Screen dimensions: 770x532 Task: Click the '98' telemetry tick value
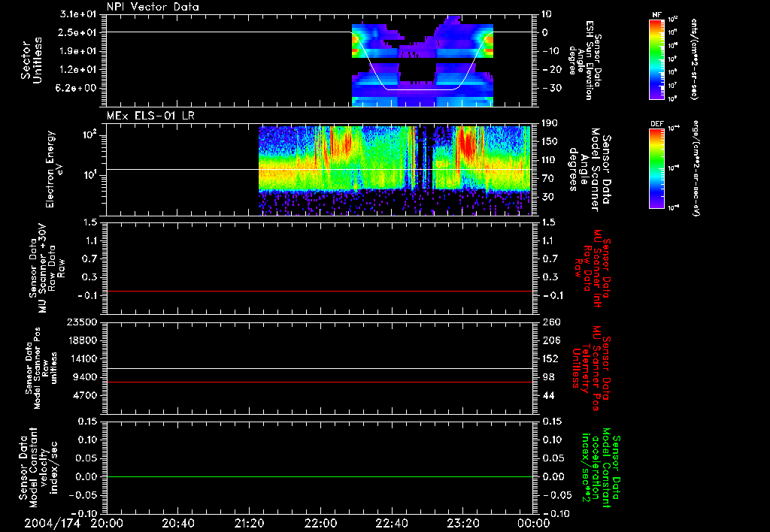coord(548,377)
